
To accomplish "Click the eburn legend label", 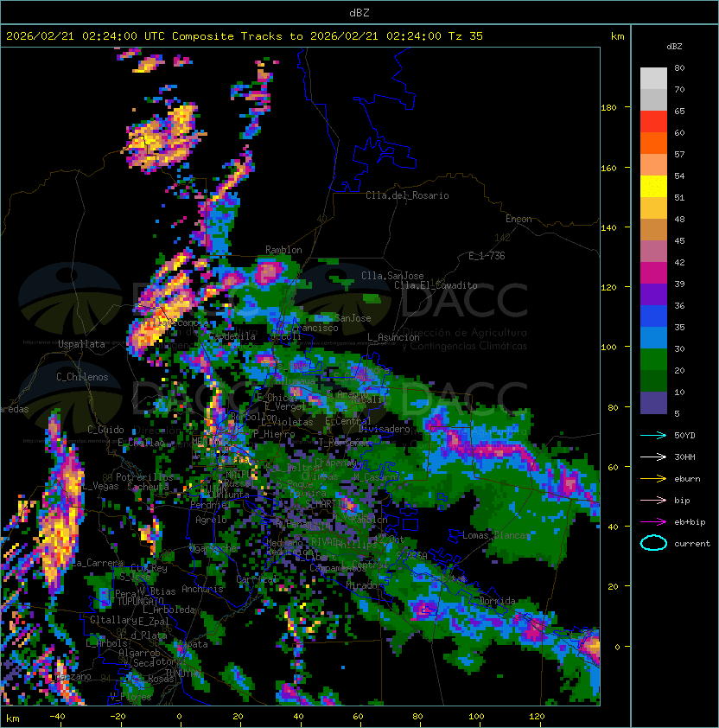I will pyautogui.click(x=687, y=479).
